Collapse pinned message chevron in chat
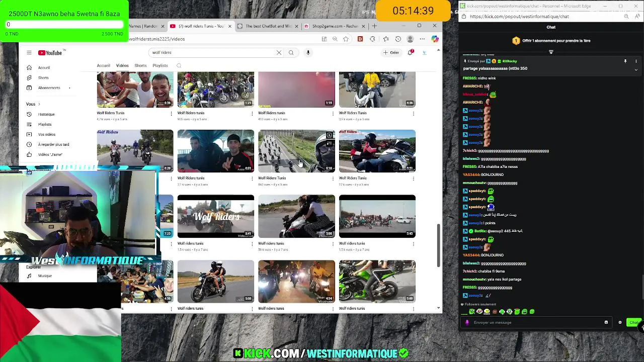The width and height of the screenshot is (644, 362). point(636,69)
